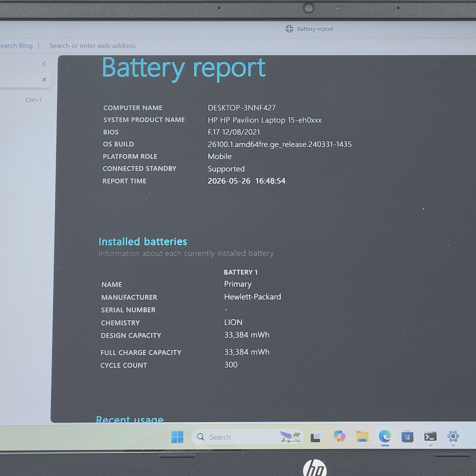Viewport: 476px width, 476px height.
Task: Select the connected standby value Supported
Action: coord(226,169)
